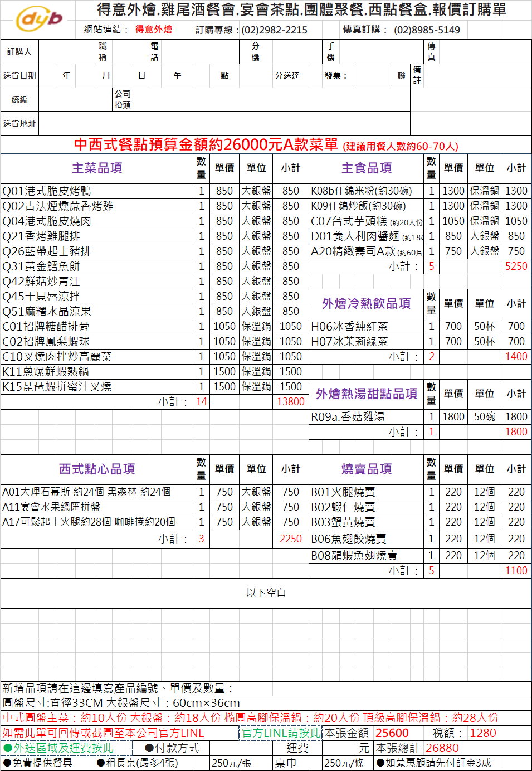Click the 統編 number input cell

click(75, 100)
